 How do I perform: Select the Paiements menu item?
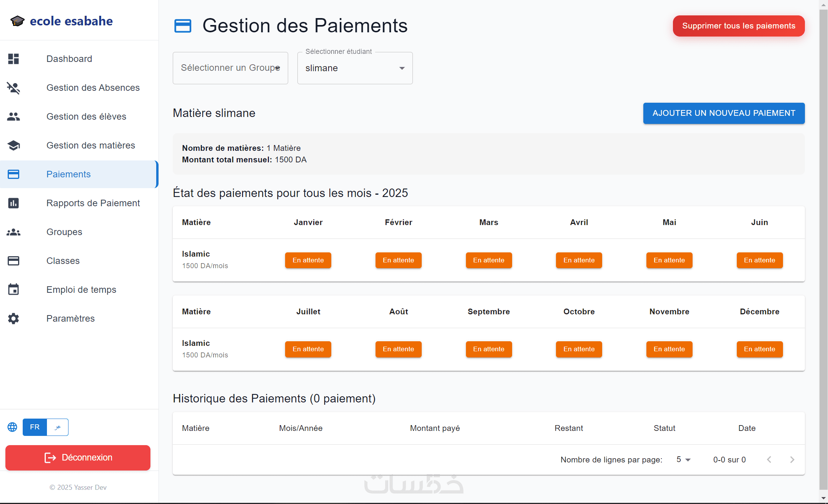pyautogui.click(x=68, y=174)
